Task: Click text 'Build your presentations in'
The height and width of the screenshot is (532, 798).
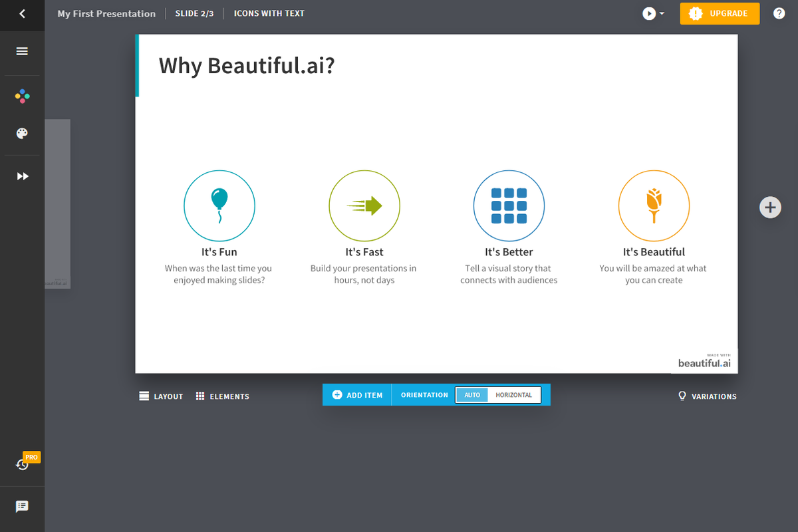Action: 364,269
